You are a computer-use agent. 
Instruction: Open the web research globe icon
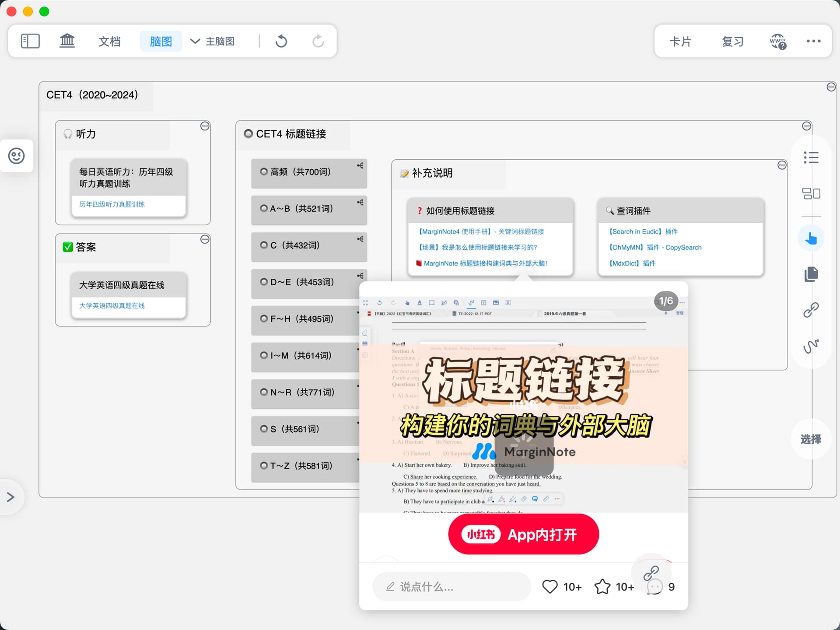tap(778, 41)
